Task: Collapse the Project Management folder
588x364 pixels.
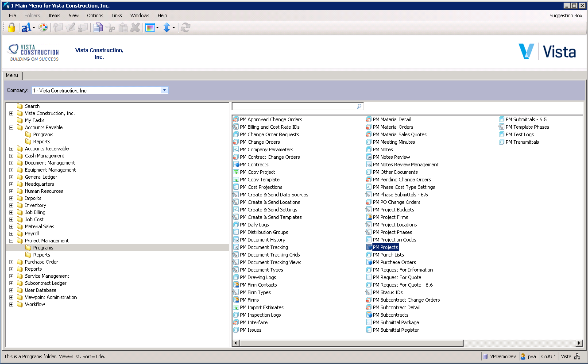Action: [11, 241]
